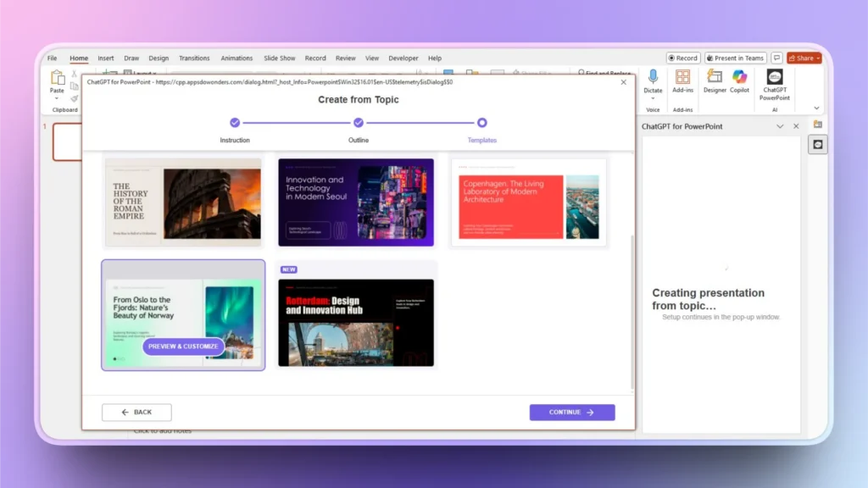Select the Rotterdam: Design and Innovation Hub template
The width and height of the screenshot is (868, 488).
(x=356, y=322)
